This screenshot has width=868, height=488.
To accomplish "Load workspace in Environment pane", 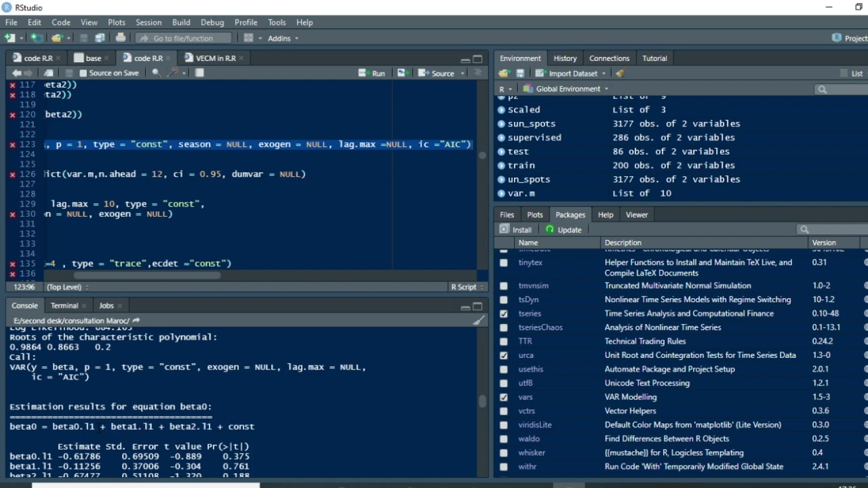I will coord(504,73).
